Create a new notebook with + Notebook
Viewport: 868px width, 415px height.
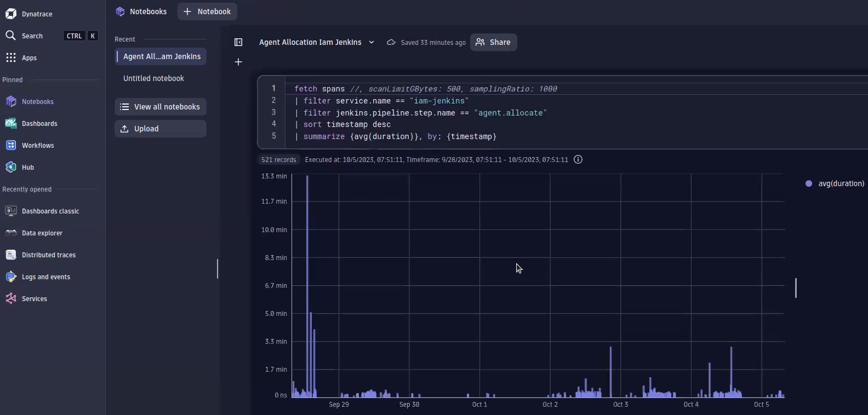(x=207, y=11)
